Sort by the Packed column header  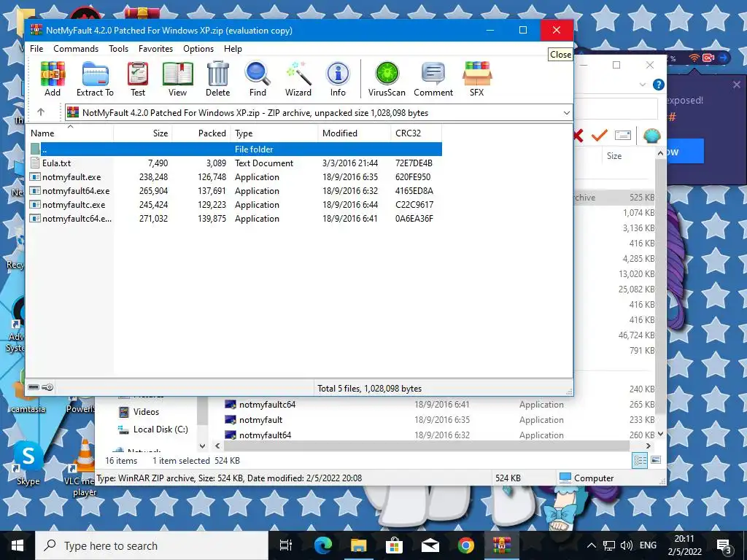[201, 133]
